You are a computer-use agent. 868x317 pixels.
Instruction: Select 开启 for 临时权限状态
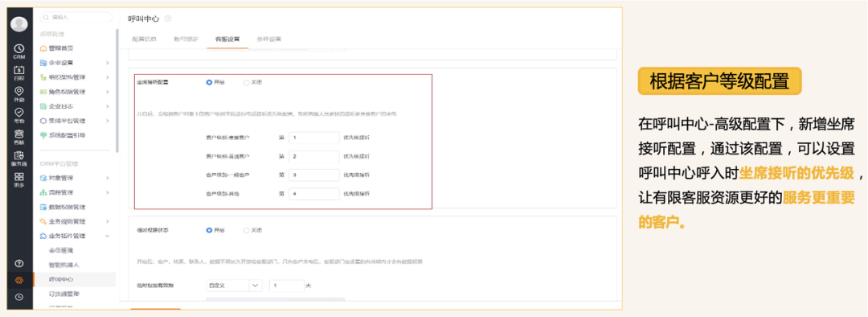point(209,229)
